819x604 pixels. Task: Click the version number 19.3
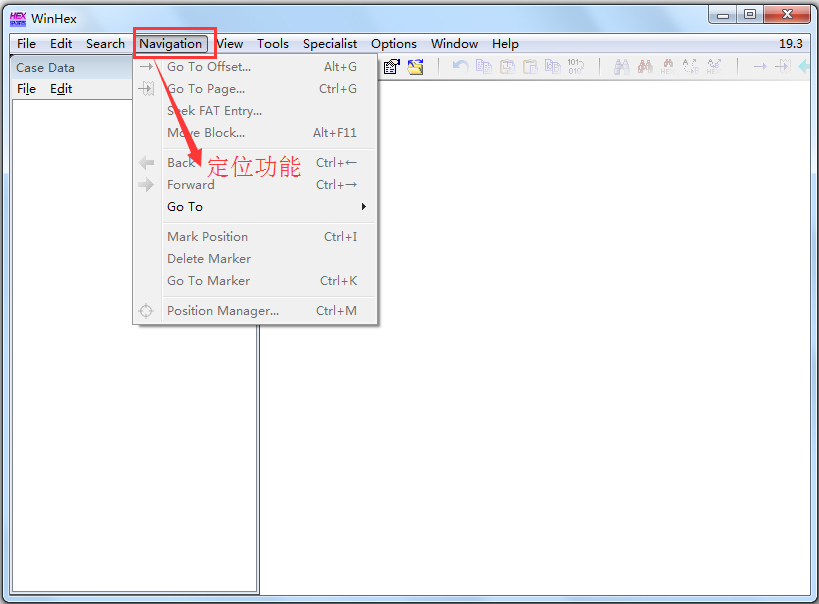[791, 44]
